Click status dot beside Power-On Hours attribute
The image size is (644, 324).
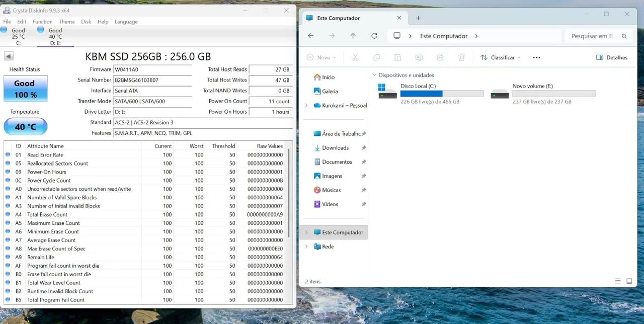[8, 172]
